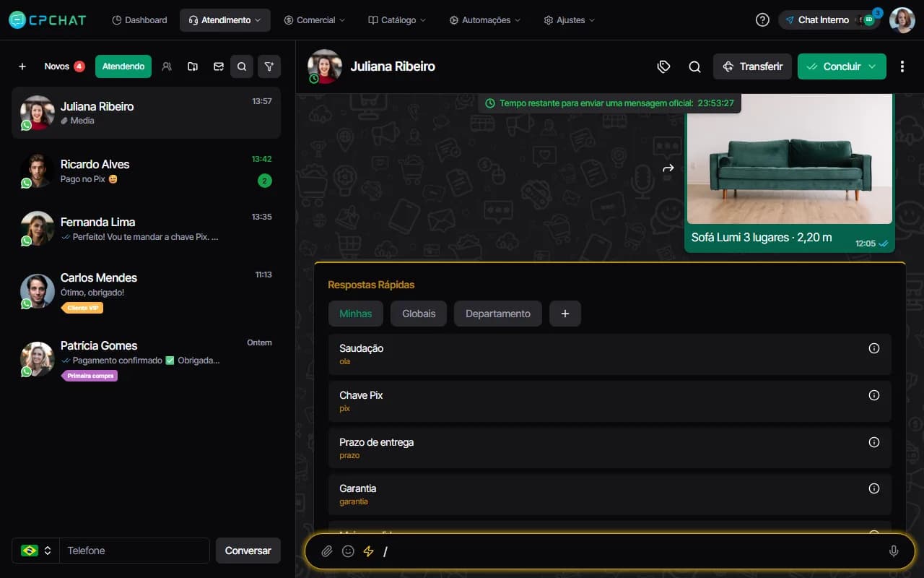Open the folder icon in the chat list toolbar
Viewport: 924px width, 578px height.
(x=193, y=66)
